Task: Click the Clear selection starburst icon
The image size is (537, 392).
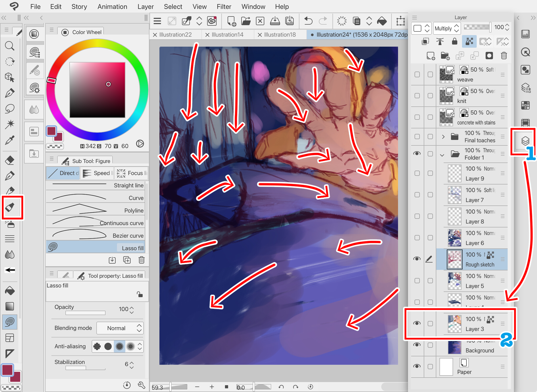Action: tap(342, 21)
